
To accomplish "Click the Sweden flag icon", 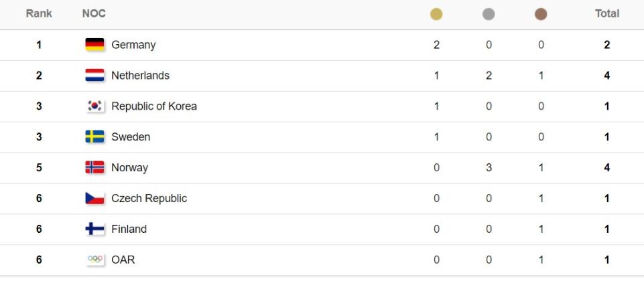I will 94,137.
